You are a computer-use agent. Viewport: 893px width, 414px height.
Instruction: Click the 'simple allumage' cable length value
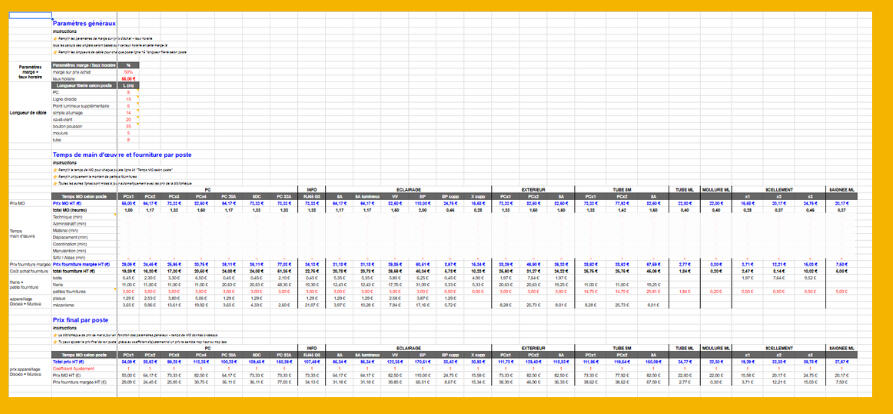(x=128, y=113)
